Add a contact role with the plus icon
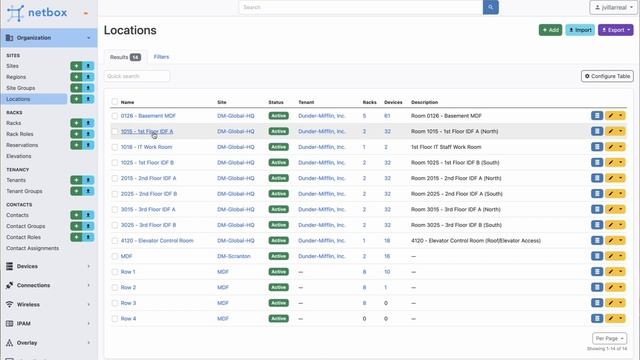 pyautogui.click(x=76, y=237)
